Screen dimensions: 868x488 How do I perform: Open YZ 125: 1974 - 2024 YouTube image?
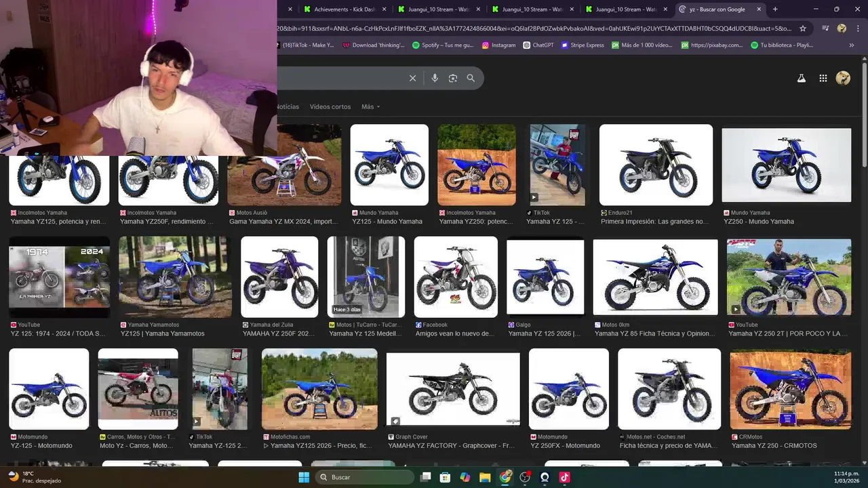click(x=59, y=277)
